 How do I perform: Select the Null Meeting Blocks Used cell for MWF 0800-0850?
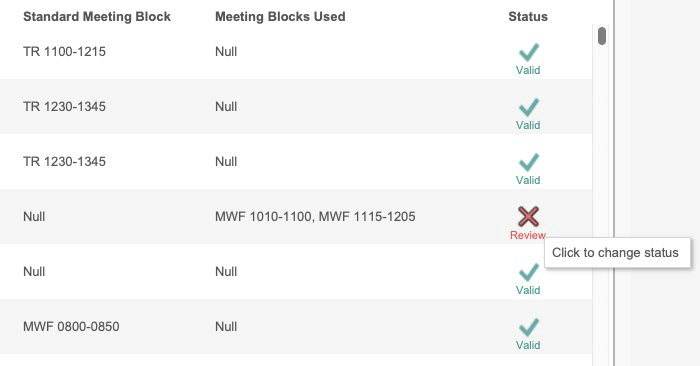[x=226, y=327]
